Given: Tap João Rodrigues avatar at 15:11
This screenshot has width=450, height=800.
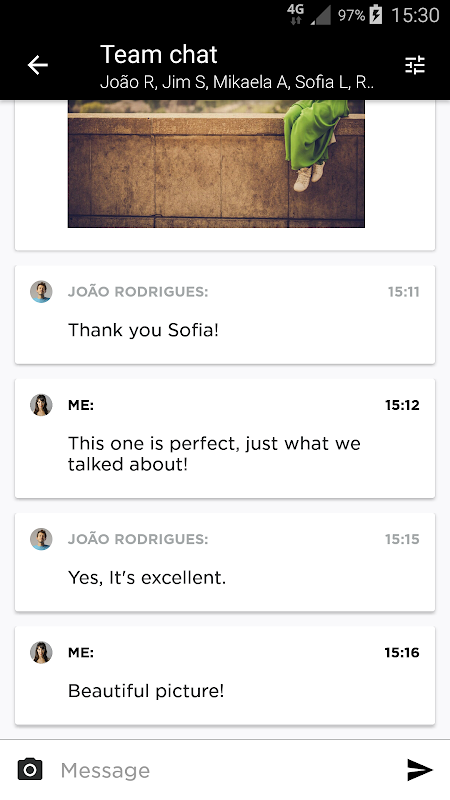Looking at the screenshot, I should [x=41, y=291].
